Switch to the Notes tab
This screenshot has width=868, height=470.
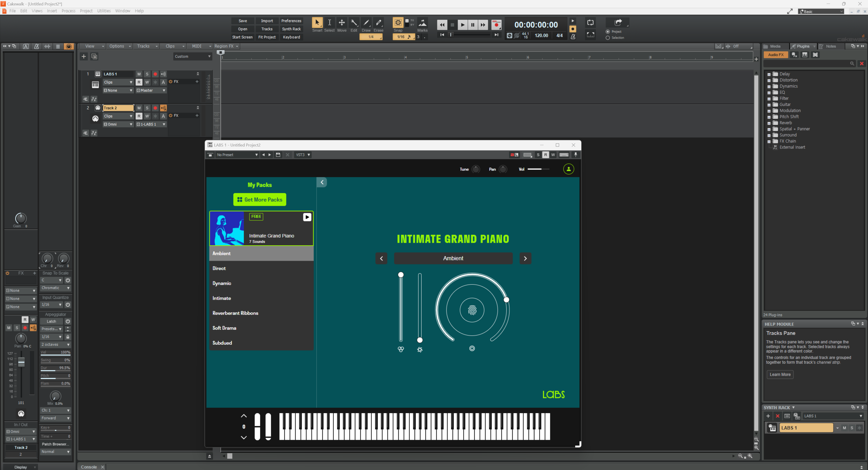click(830, 47)
